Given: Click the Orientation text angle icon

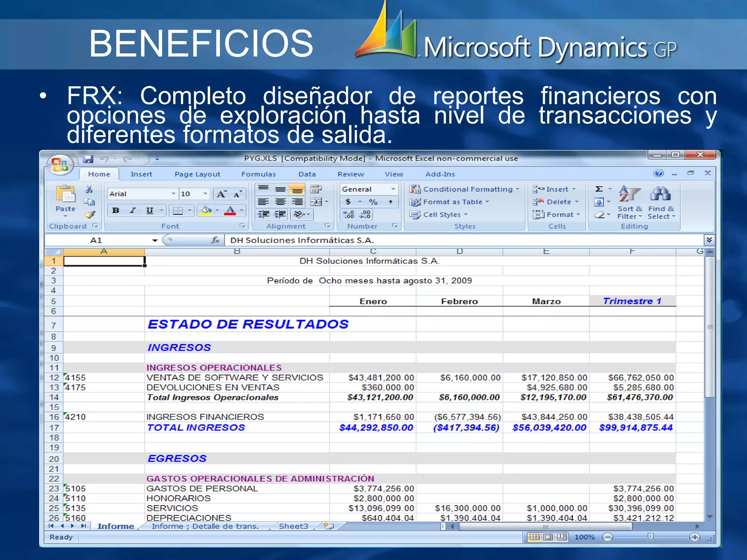Looking at the screenshot, I should tap(299, 214).
